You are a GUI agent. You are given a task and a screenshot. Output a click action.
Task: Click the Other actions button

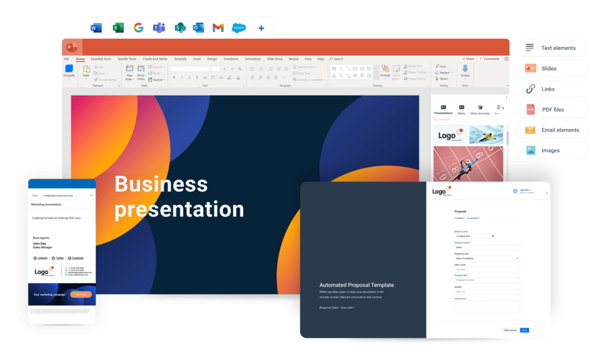click(510, 330)
